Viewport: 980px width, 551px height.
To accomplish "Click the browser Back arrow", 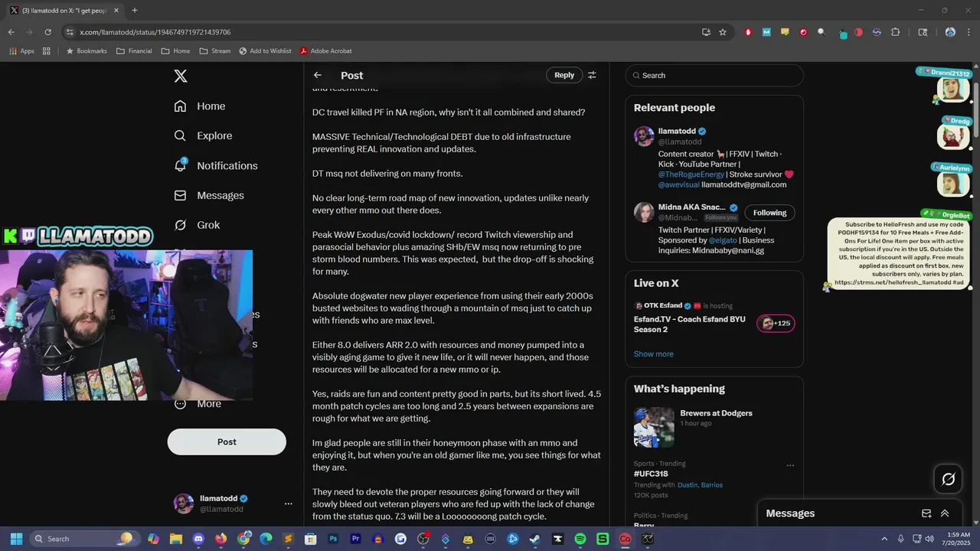I will [x=11, y=32].
